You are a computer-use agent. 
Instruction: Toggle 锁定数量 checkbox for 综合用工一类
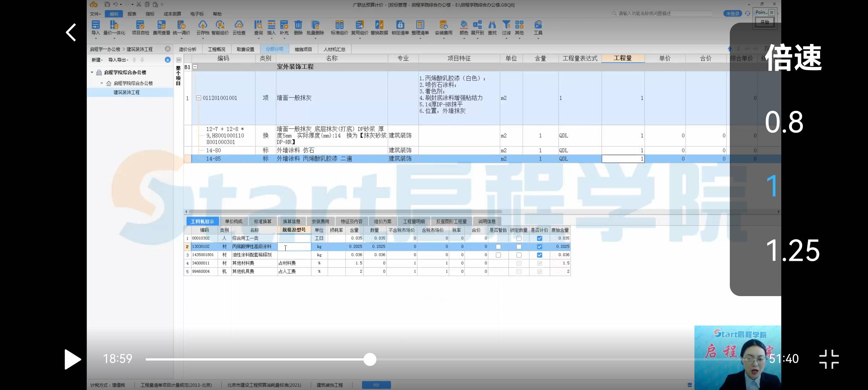click(x=519, y=238)
